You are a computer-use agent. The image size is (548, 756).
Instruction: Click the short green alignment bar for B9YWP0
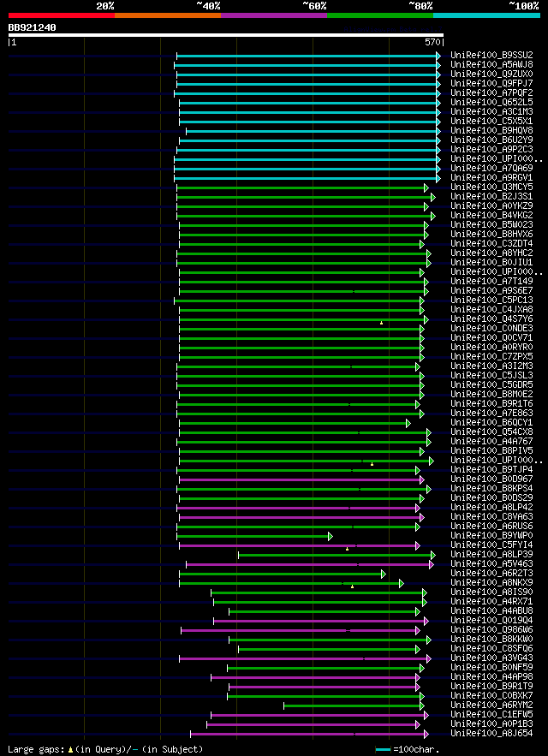[253, 536]
